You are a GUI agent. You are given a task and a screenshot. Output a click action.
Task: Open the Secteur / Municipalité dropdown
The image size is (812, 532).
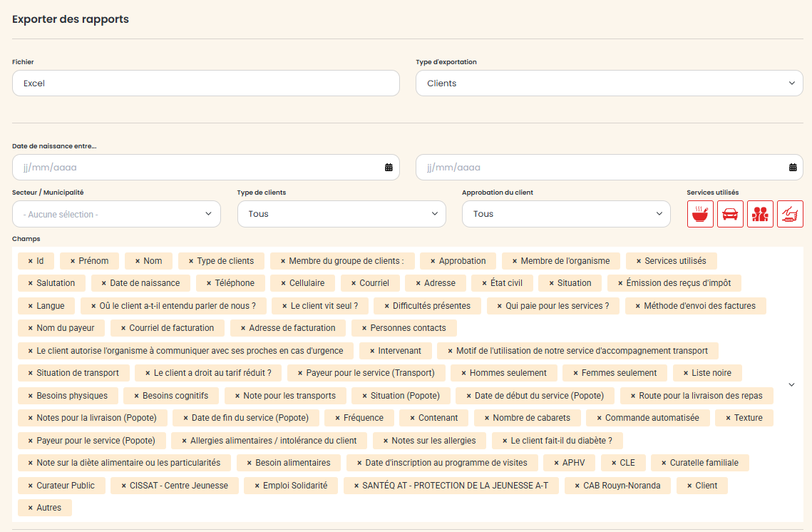116,214
